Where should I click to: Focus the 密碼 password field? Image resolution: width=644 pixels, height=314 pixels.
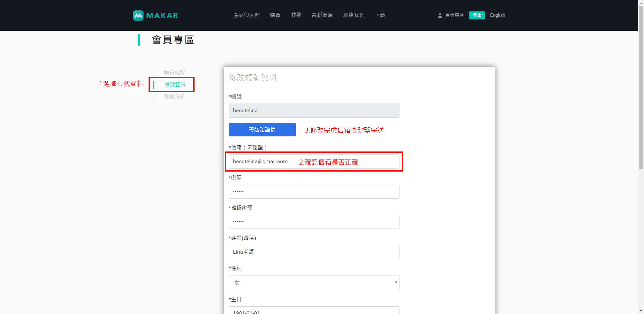314,192
